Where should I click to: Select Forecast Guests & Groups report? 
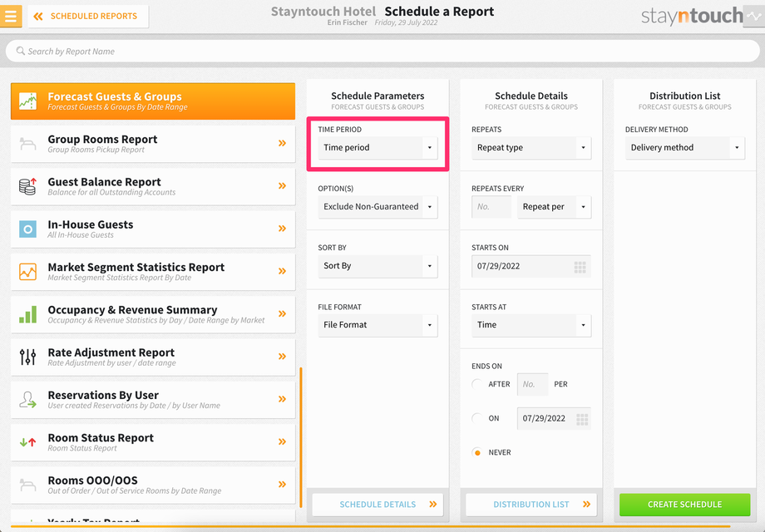pos(153,101)
